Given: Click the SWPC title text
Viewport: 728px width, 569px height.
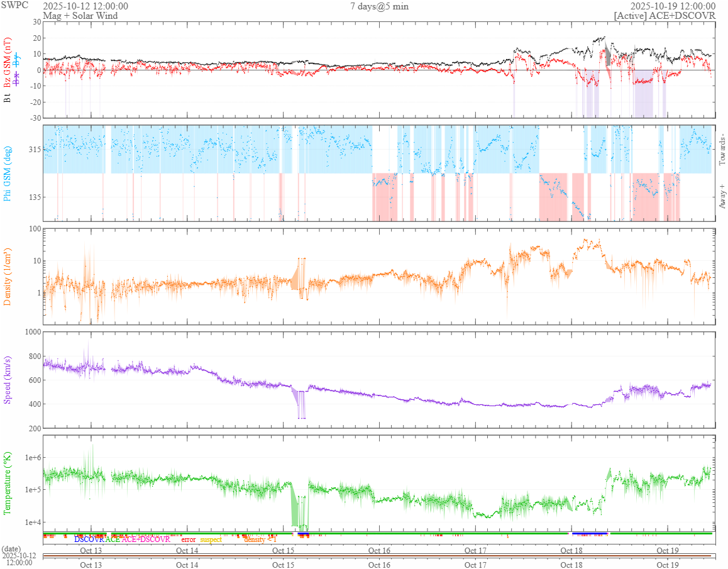Looking at the screenshot, I should (x=14, y=6).
